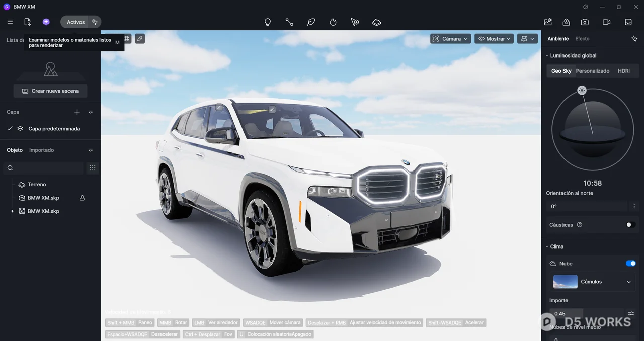Click the eyedropper material picker icon
The height and width of the screenshot is (341, 644).
tap(140, 38)
